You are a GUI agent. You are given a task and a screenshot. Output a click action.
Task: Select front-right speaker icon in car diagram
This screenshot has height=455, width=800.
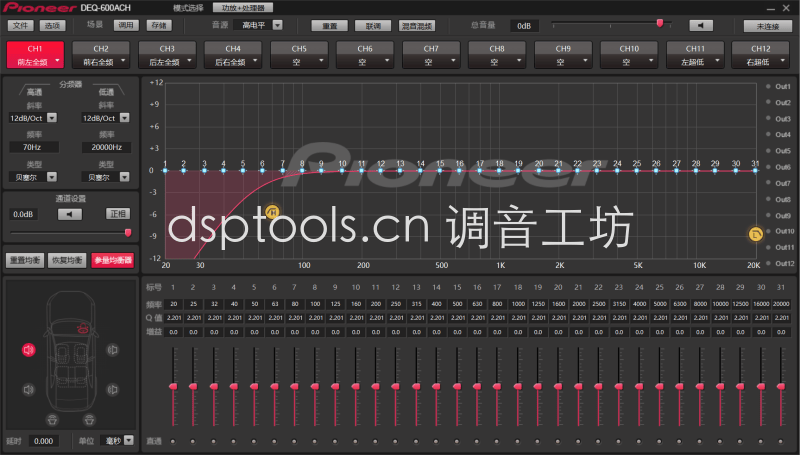(113, 350)
